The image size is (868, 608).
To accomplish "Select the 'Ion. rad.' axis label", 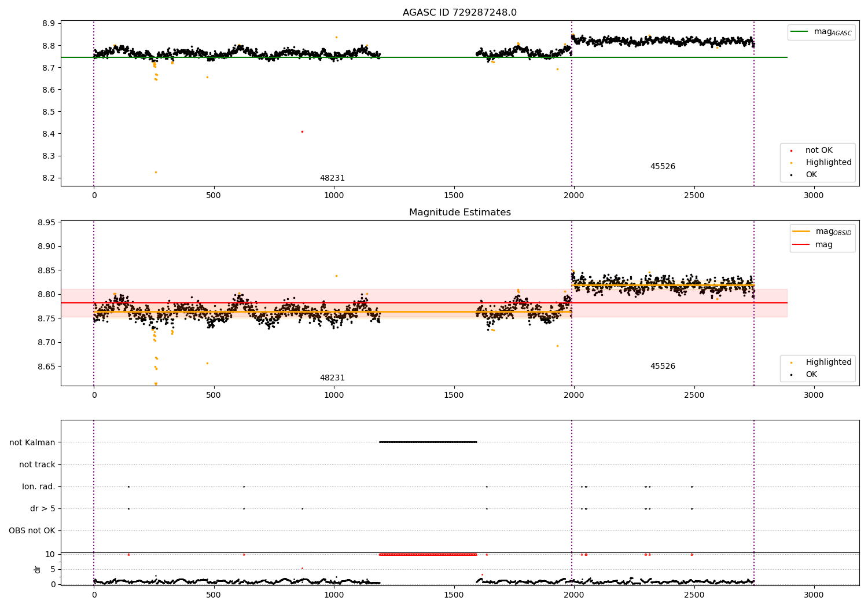I will pyautogui.click(x=39, y=486).
